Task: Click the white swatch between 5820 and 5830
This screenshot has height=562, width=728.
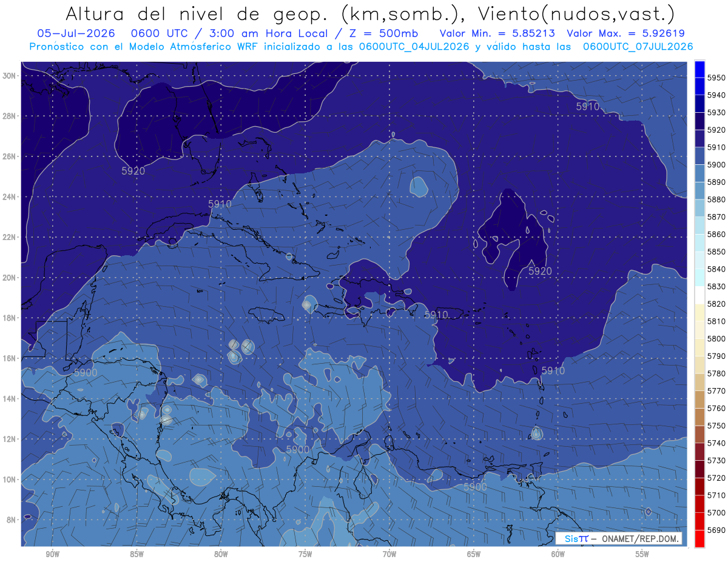Action: click(x=699, y=295)
